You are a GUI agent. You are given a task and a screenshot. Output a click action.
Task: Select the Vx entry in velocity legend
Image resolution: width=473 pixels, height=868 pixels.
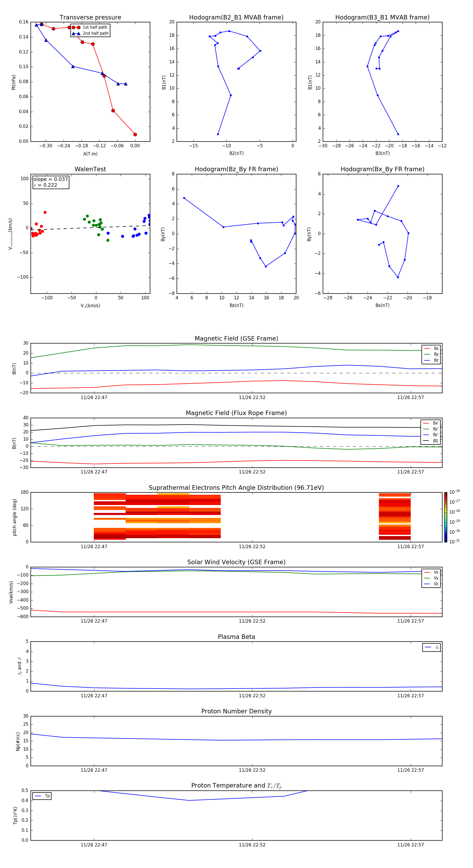coord(431,572)
